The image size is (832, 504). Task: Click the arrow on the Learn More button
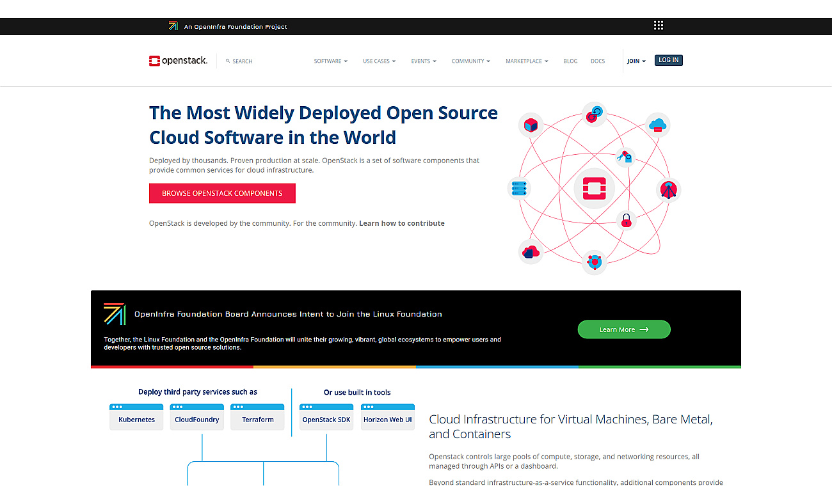(644, 329)
